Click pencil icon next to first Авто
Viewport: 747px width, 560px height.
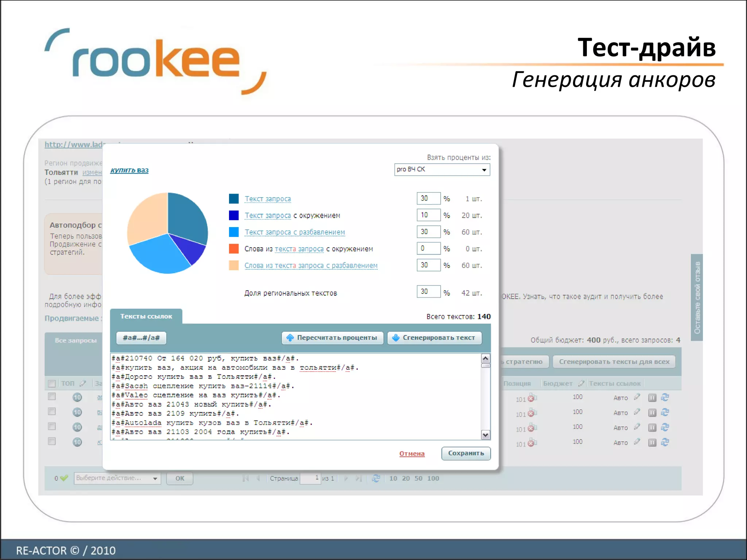pos(637,397)
